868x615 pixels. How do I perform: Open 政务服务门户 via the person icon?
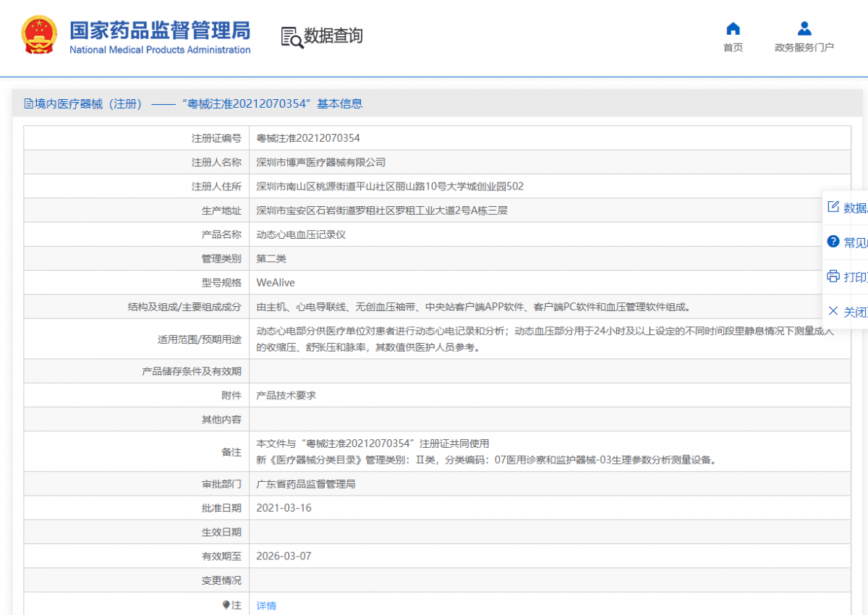point(804,29)
